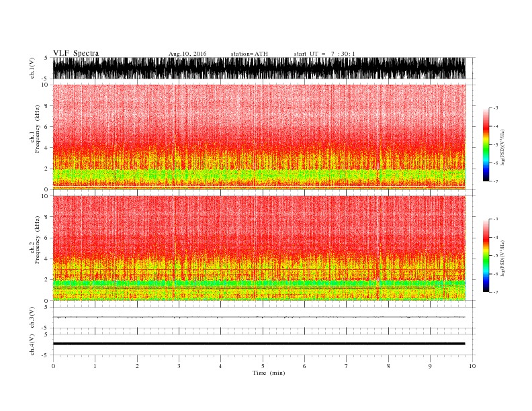Select the "Aug.10, 2016" date text
This screenshot has height=411, width=532.
pos(187,54)
